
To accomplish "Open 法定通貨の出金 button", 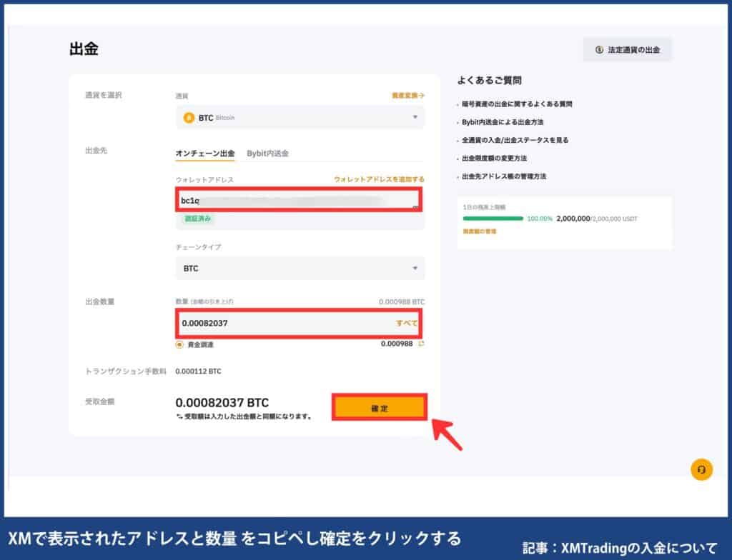I will point(628,49).
